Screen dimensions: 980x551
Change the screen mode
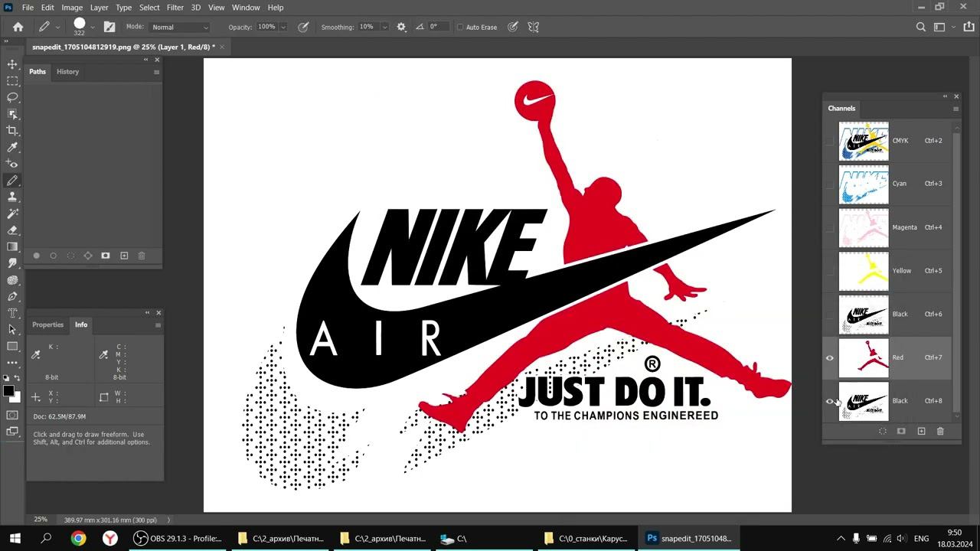[x=12, y=432]
